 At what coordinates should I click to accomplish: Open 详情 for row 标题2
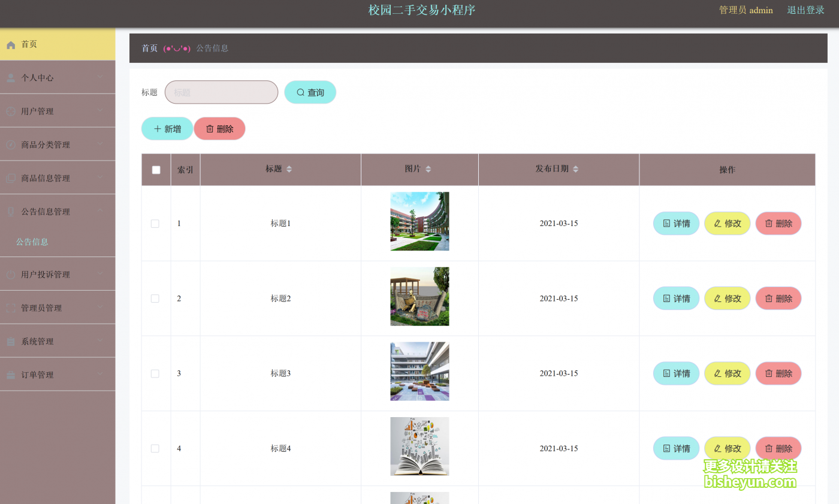point(676,298)
